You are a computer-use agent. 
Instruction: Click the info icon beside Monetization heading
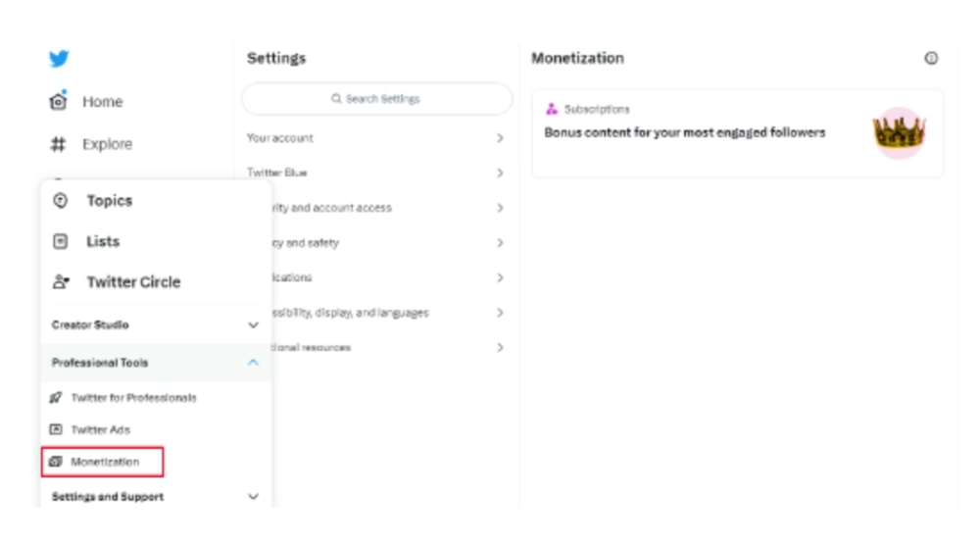click(931, 58)
